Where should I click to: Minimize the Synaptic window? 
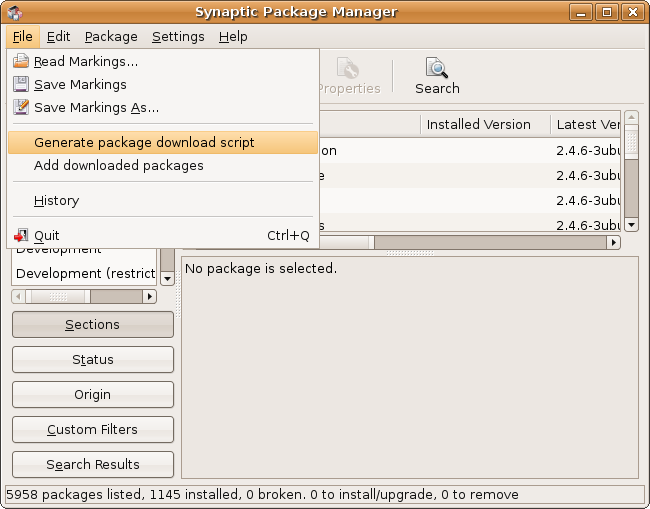click(x=581, y=12)
